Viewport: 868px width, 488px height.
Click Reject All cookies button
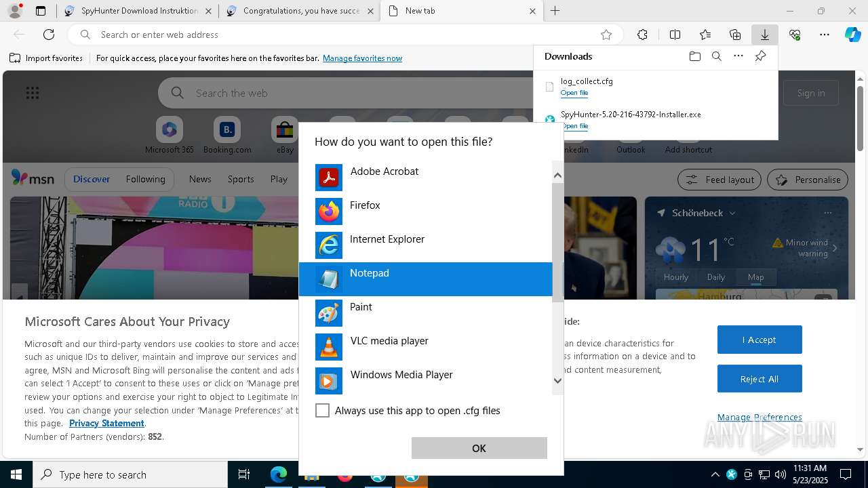(x=759, y=379)
